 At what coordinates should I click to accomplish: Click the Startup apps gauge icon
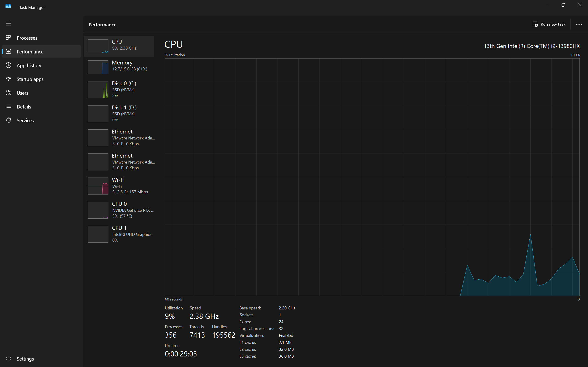(8, 79)
